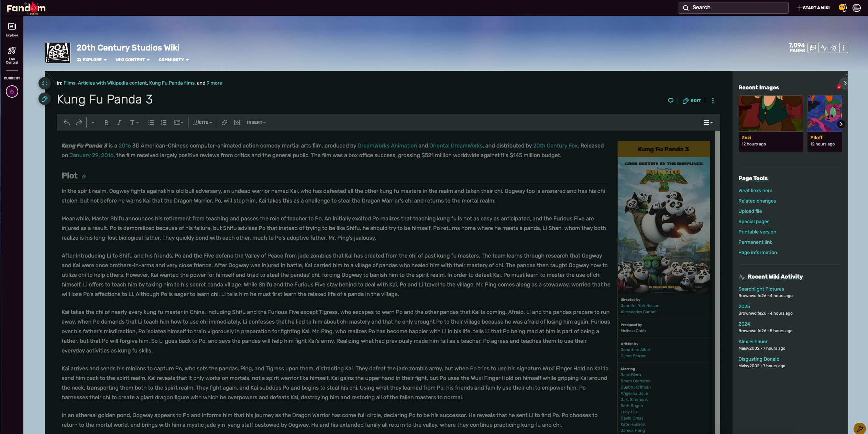
Task: Open the INSERT dropdown menu
Action: [x=256, y=122]
